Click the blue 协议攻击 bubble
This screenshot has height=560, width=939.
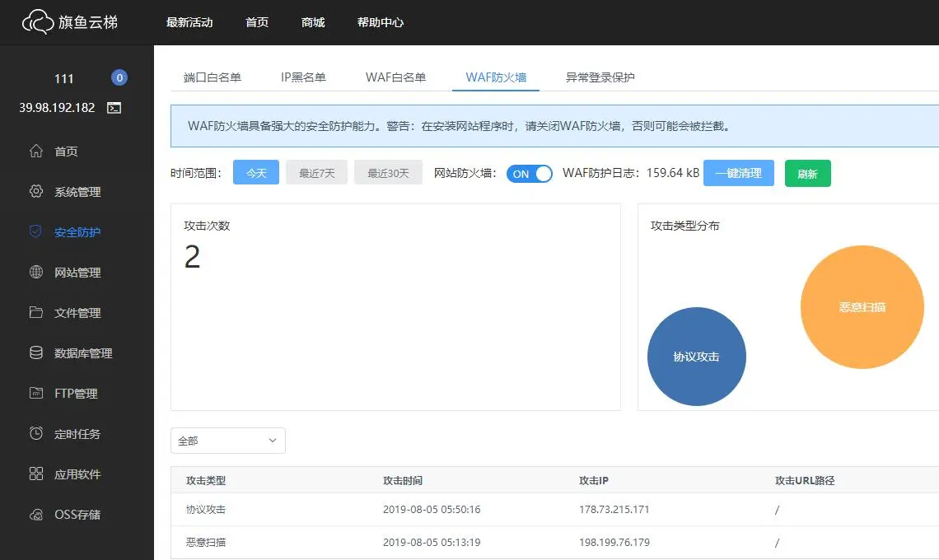coord(697,357)
